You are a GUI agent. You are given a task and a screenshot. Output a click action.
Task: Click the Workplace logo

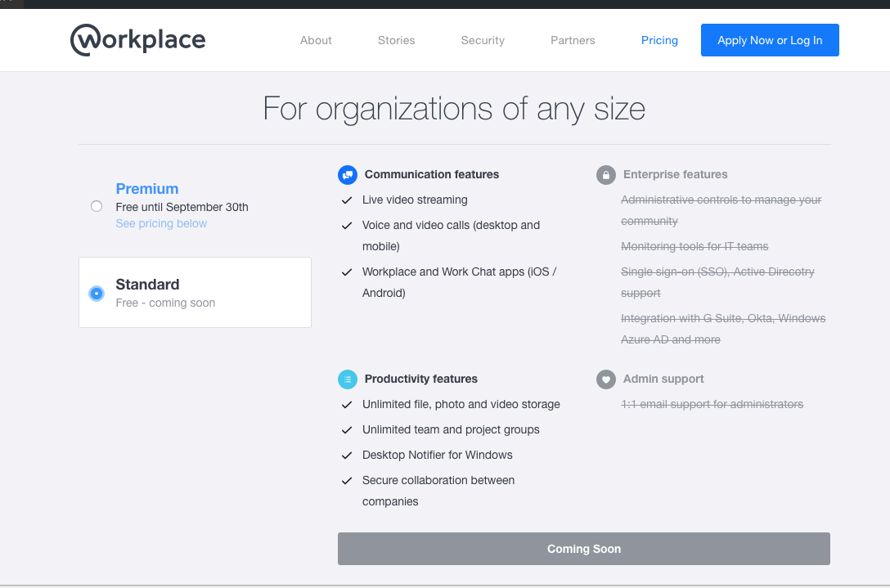(137, 40)
